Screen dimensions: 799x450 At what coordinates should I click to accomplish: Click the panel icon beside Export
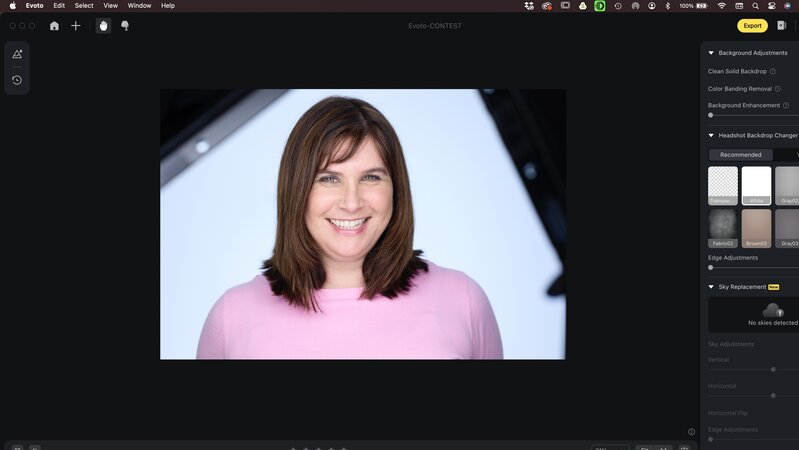point(782,26)
